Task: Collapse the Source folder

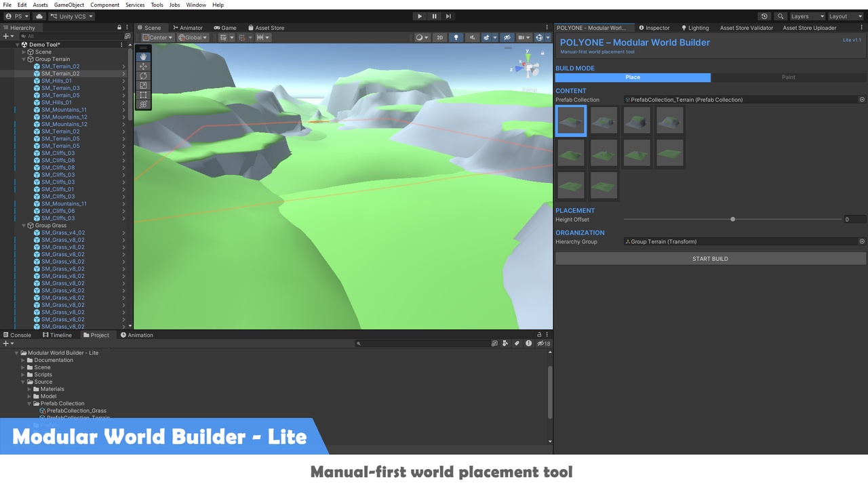Action: click(x=22, y=382)
